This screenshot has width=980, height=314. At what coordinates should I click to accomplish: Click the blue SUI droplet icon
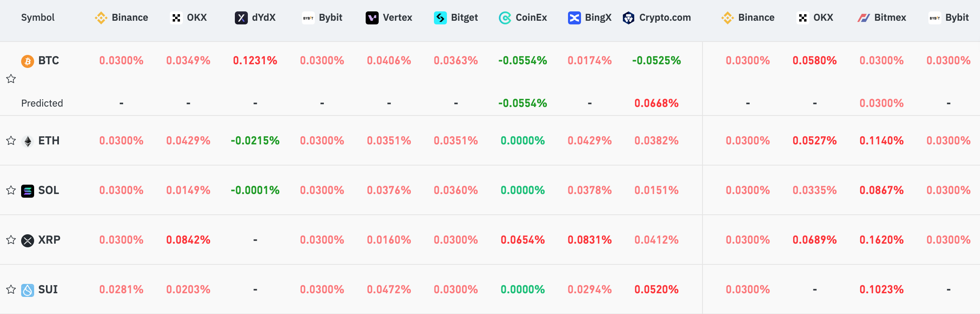pos(28,290)
